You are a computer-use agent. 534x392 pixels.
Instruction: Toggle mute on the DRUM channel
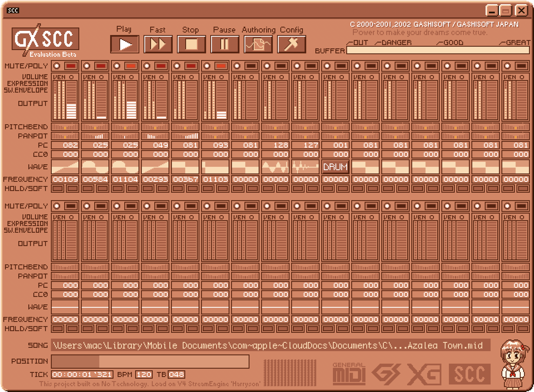(x=327, y=66)
